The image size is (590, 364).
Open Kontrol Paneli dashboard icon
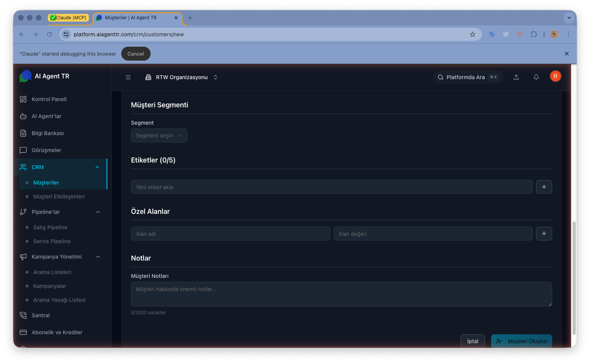(x=23, y=99)
